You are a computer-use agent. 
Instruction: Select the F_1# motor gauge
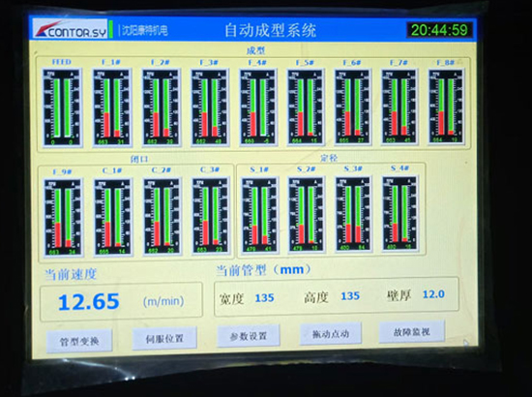pyautogui.click(x=112, y=107)
